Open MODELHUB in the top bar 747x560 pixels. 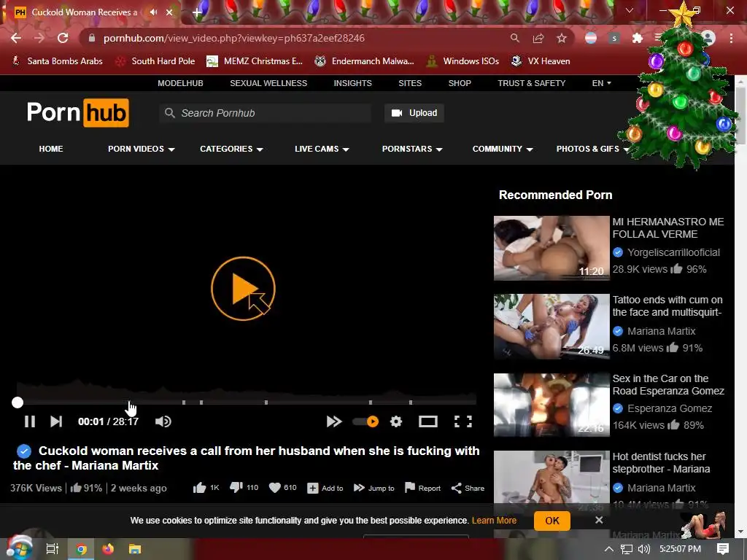tap(181, 83)
